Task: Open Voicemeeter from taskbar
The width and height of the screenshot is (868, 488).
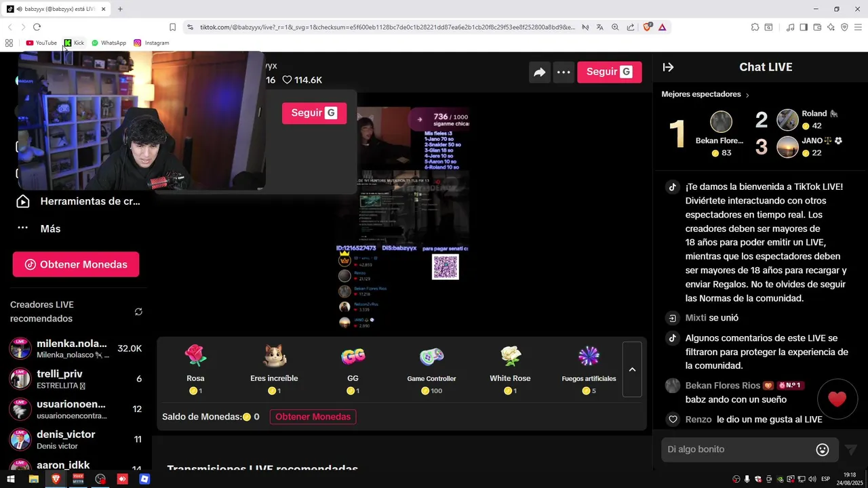Action: [78, 479]
